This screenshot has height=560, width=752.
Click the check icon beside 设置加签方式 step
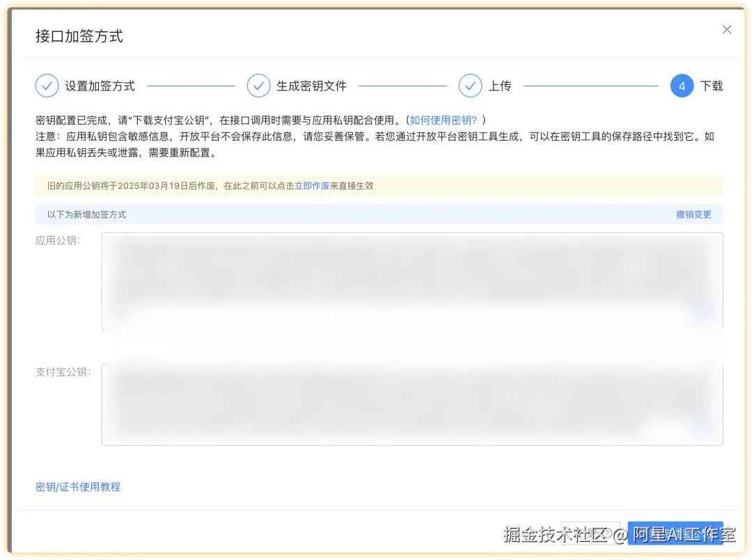pos(47,85)
